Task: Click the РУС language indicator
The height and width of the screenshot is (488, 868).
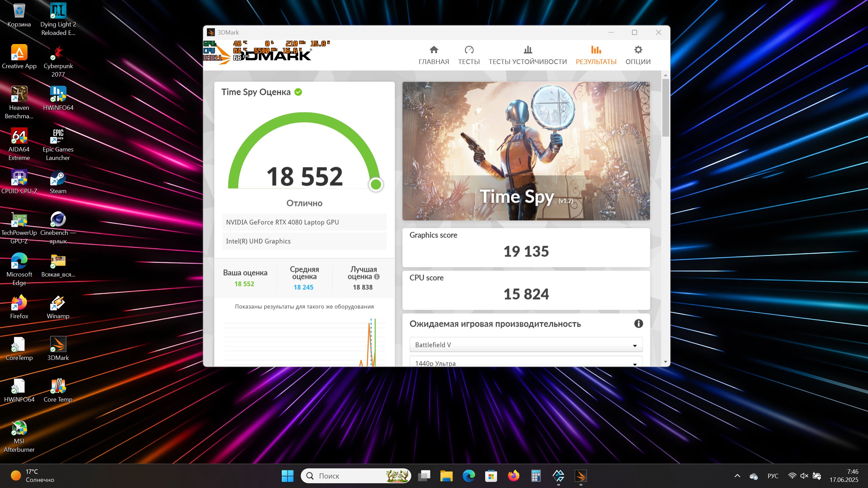Action: pos(773,476)
